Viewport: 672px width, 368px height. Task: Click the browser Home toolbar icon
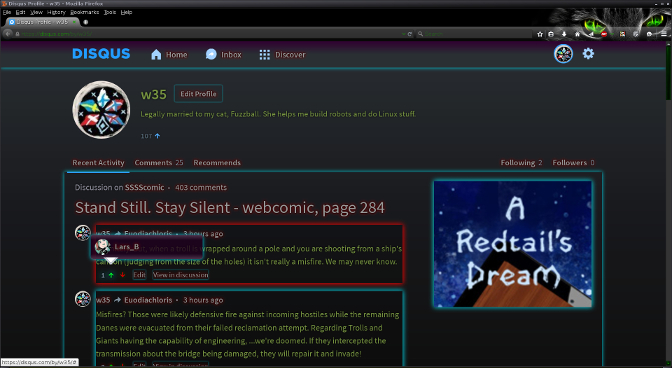tap(577, 34)
